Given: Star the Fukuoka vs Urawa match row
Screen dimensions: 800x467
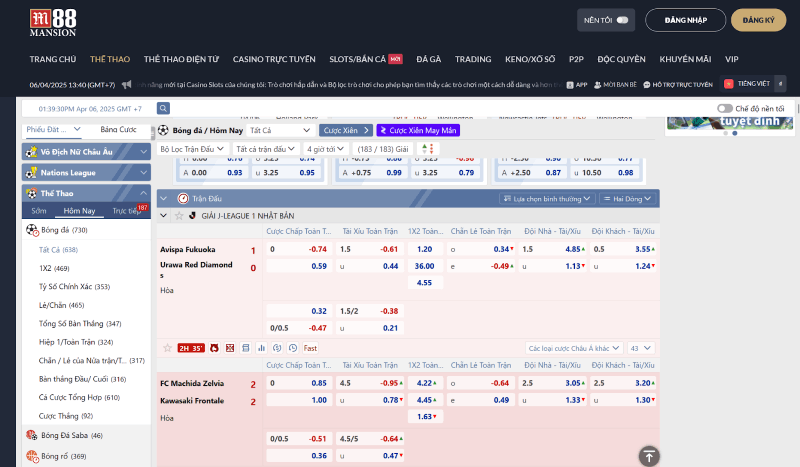Looking at the screenshot, I should (167, 348).
